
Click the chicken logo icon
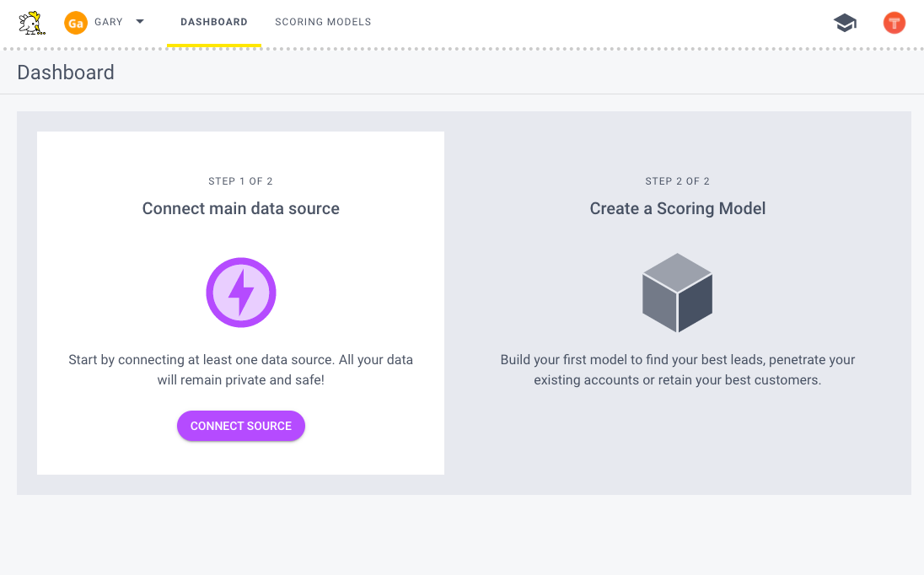(31, 23)
